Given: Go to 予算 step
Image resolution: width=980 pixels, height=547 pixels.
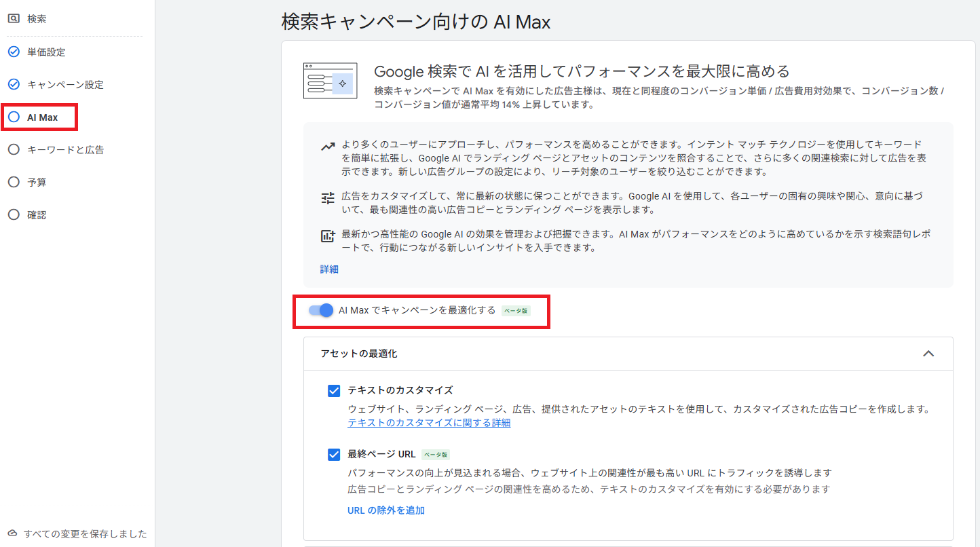Looking at the screenshot, I should (x=37, y=182).
